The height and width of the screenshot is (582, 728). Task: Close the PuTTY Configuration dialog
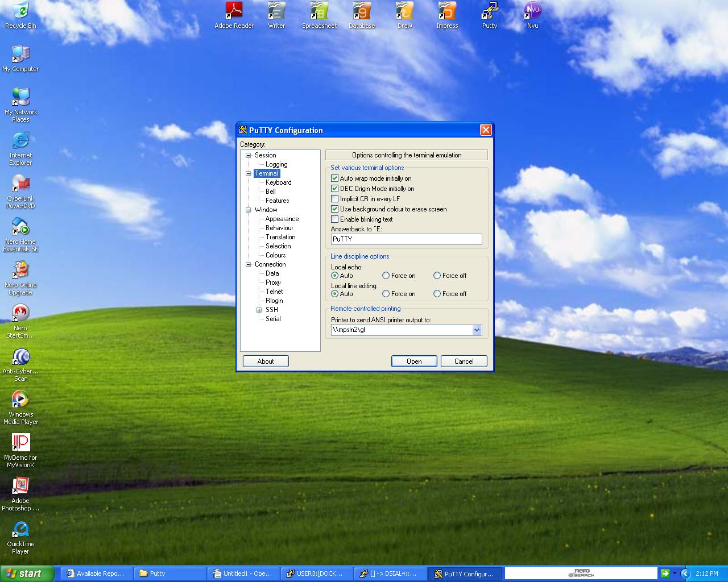[486, 130]
